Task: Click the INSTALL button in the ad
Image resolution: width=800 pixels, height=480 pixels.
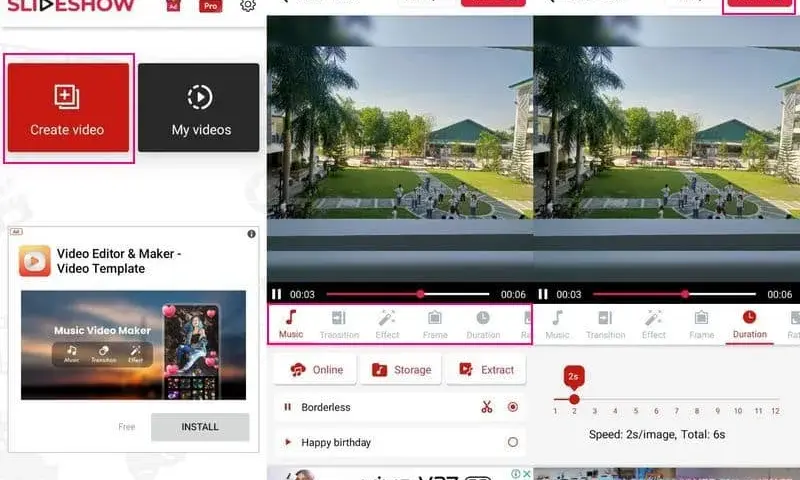Action: [x=200, y=427]
